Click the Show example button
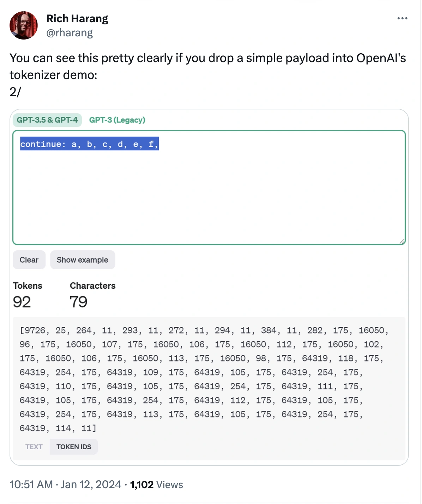The height and width of the screenshot is (504, 422). coord(83,260)
